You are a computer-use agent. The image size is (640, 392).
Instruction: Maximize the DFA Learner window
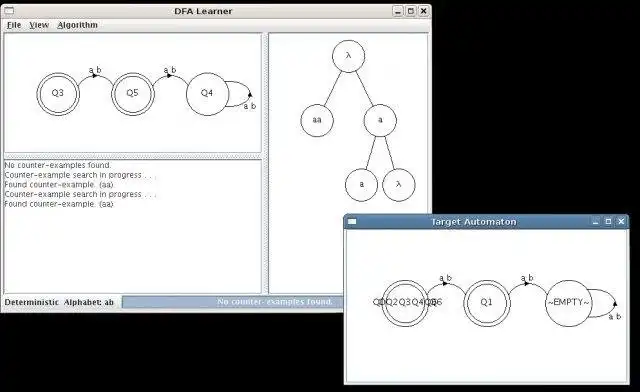[411, 11]
